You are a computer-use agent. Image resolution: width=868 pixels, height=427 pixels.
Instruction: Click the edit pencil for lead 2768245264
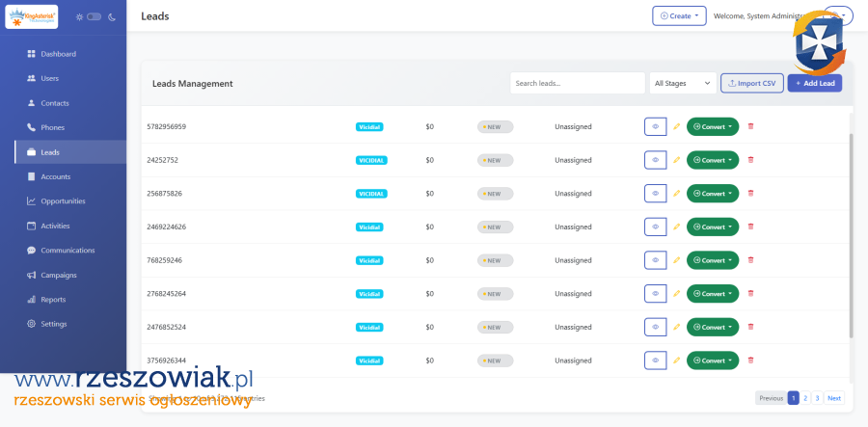pyautogui.click(x=676, y=293)
